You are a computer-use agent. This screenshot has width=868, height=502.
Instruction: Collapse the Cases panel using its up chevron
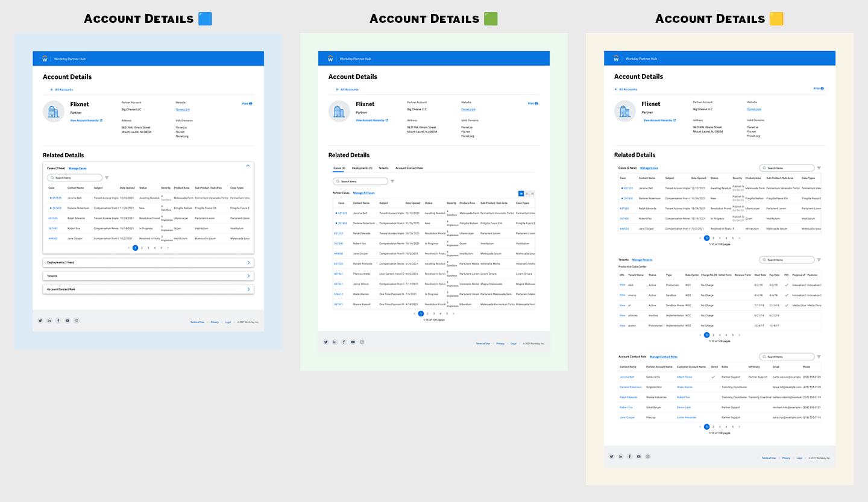[248, 165]
